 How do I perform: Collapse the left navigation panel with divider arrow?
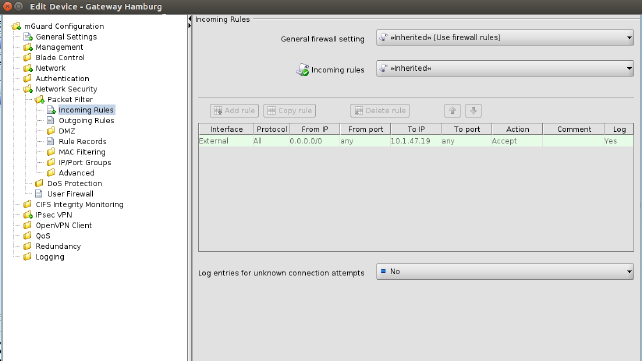(190, 19)
